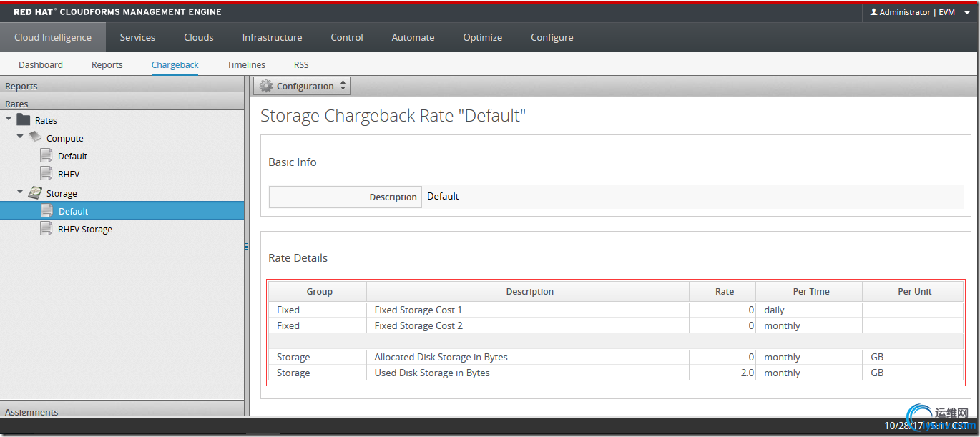Open the Infrastructure menu
The height and width of the screenshot is (437, 980).
point(272,37)
